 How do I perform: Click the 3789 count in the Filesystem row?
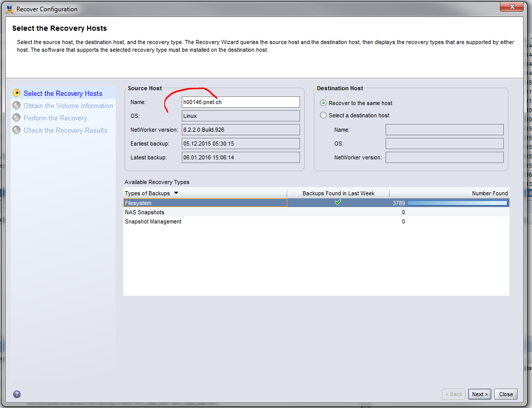tap(399, 203)
